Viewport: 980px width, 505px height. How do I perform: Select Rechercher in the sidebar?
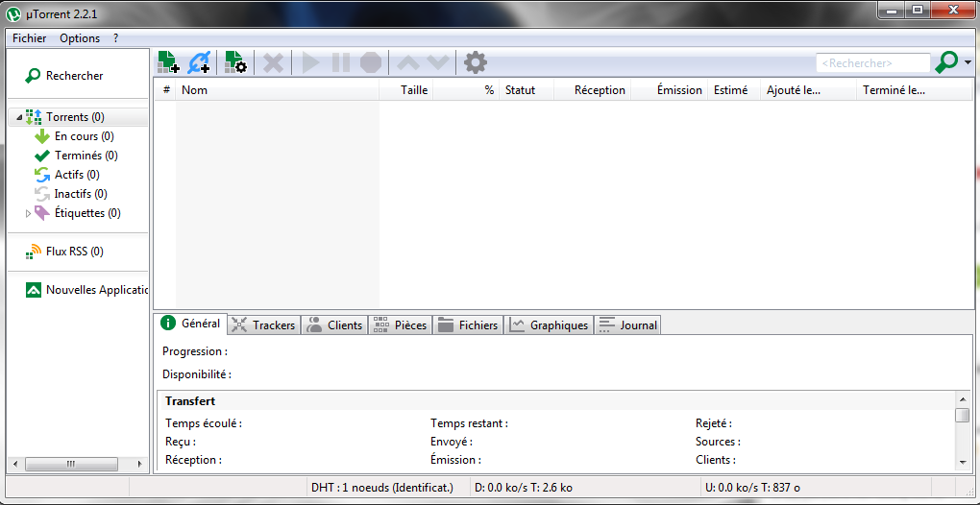click(x=74, y=76)
